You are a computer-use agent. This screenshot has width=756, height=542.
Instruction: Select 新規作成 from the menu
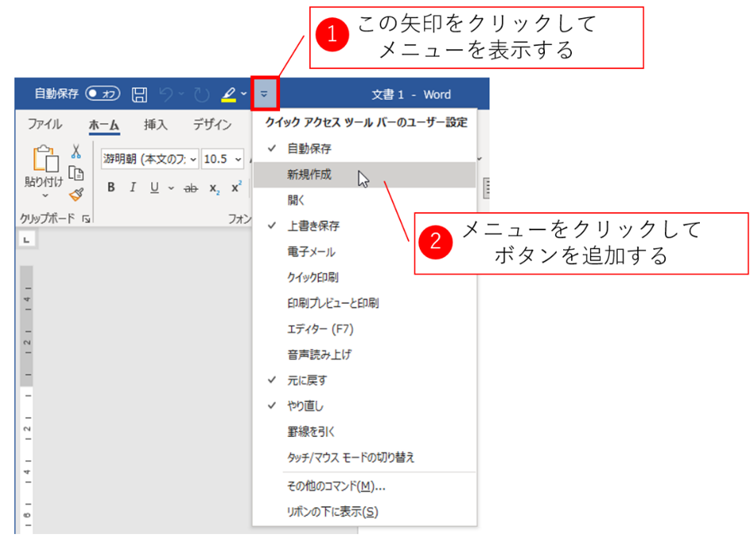point(309,175)
